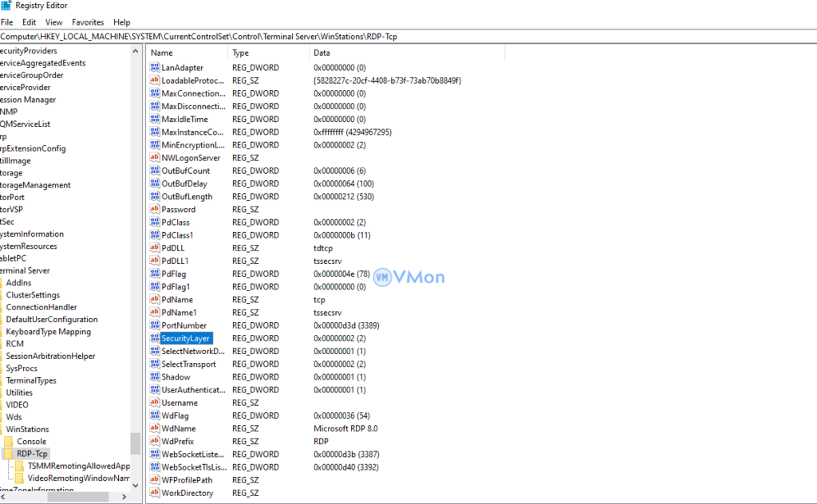Open the File menu

[6, 22]
